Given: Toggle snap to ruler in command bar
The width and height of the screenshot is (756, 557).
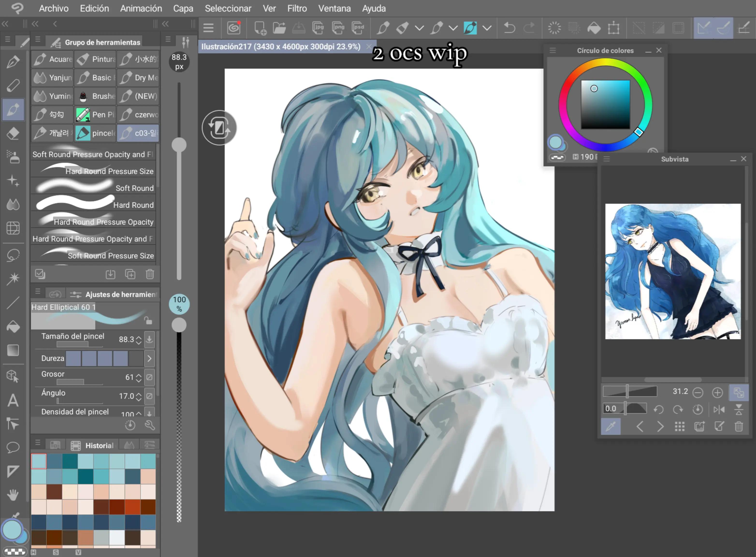Looking at the screenshot, I should pyautogui.click(x=703, y=28).
